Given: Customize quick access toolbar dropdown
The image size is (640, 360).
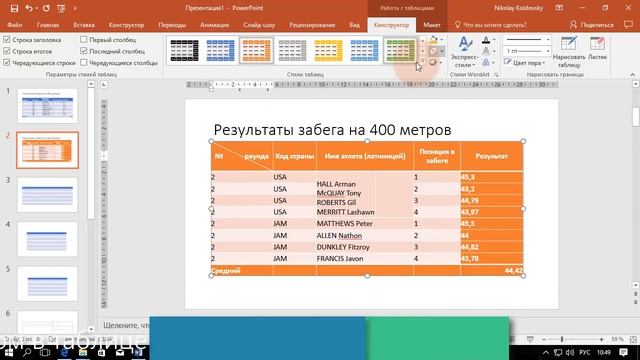Looking at the screenshot, I should pyautogui.click(x=75, y=8).
